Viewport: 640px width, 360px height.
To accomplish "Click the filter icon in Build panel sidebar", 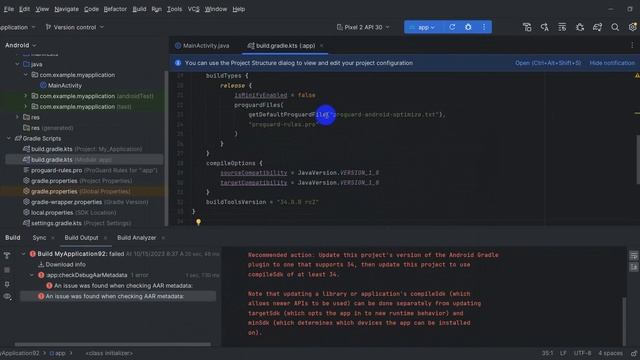I will [7, 256].
